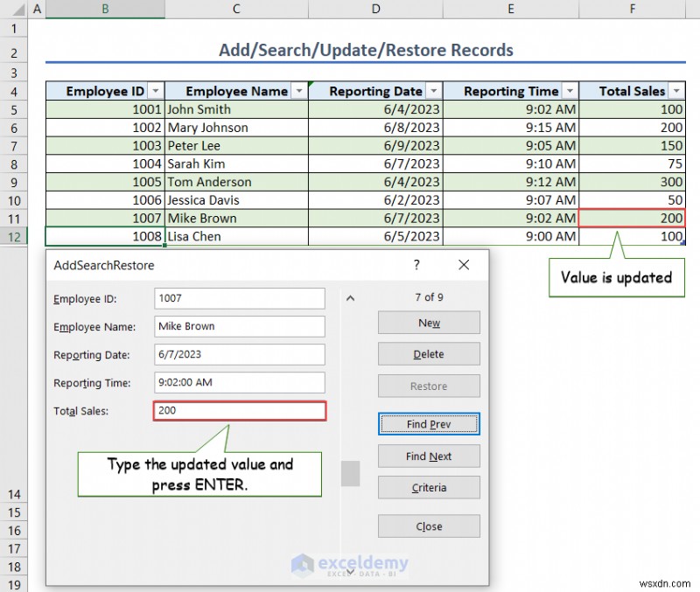Screen dimensions: 700x592
Task: Select row 1 header
Action: (x=14, y=29)
